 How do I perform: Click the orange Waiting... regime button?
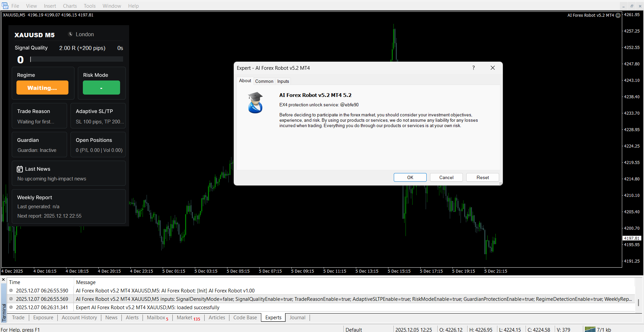point(42,88)
